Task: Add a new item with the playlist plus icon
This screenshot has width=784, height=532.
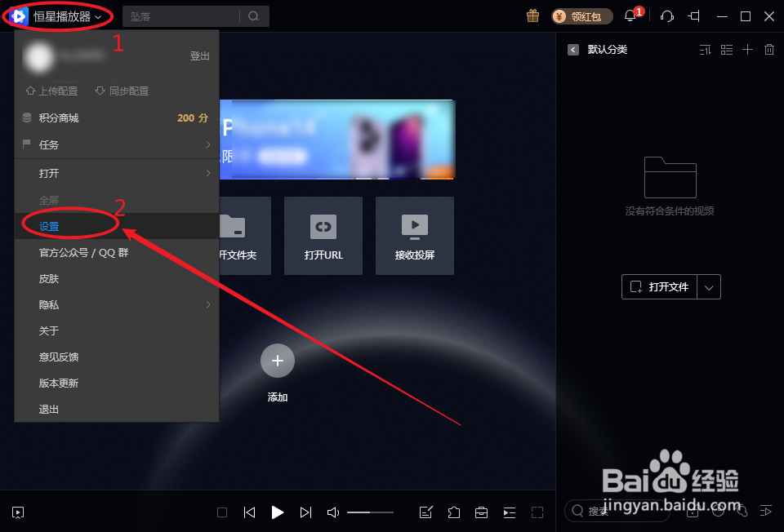Action: [x=747, y=50]
